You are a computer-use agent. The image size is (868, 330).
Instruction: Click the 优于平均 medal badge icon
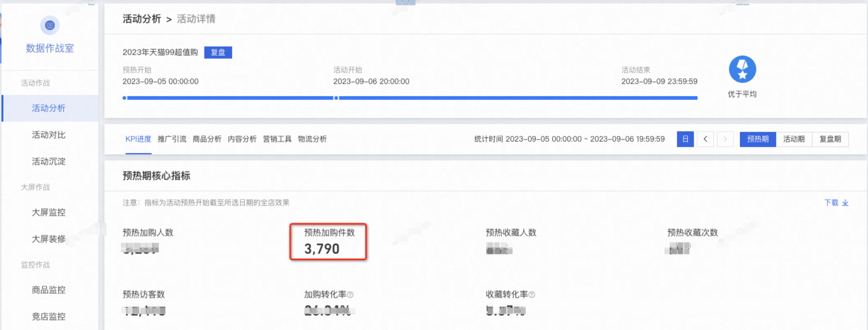point(742,69)
